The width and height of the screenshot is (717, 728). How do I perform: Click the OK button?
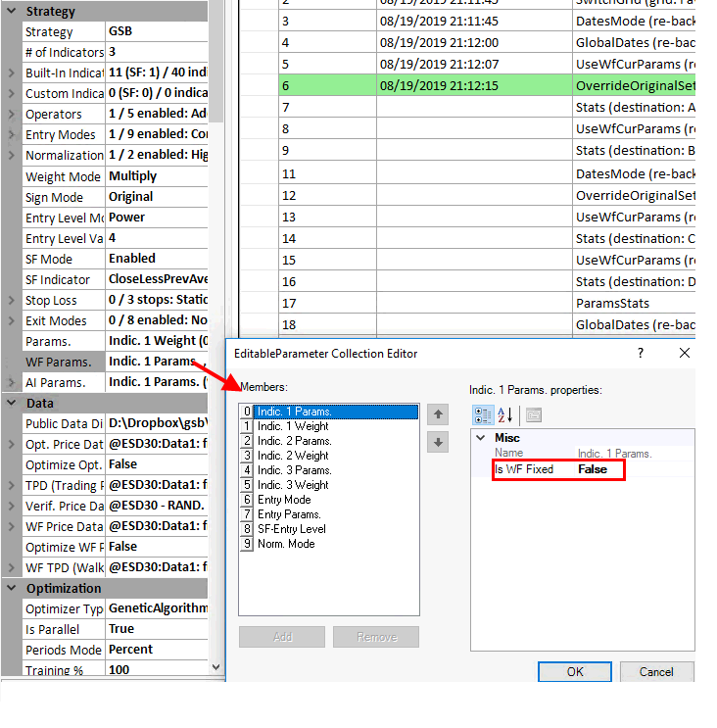click(575, 671)
